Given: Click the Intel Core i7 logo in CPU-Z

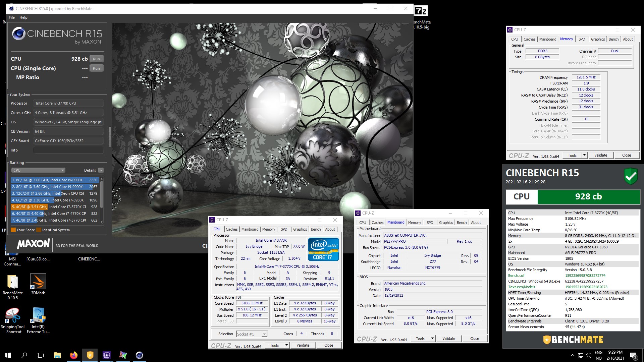Looking at the screenshot, I should 323,249.
